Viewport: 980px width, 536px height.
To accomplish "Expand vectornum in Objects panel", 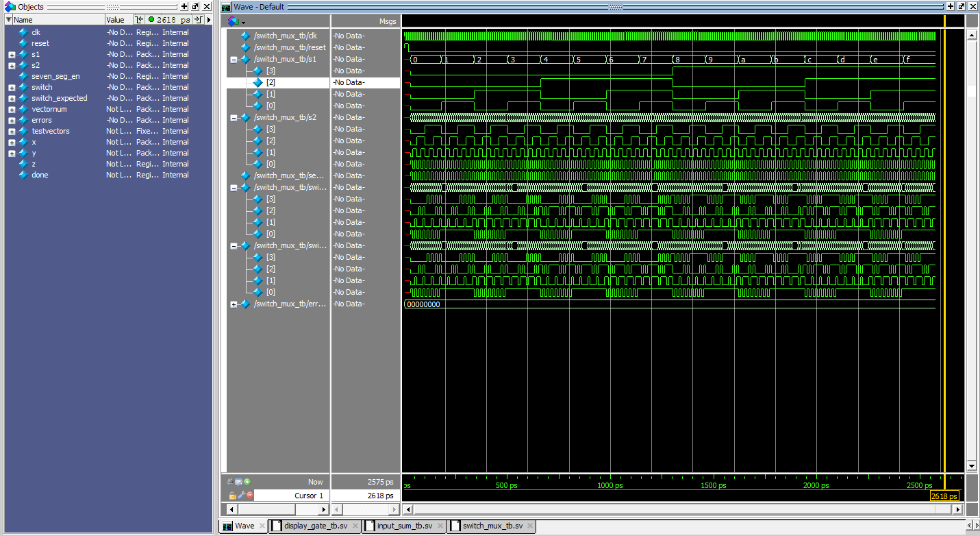I will [12, 109].
